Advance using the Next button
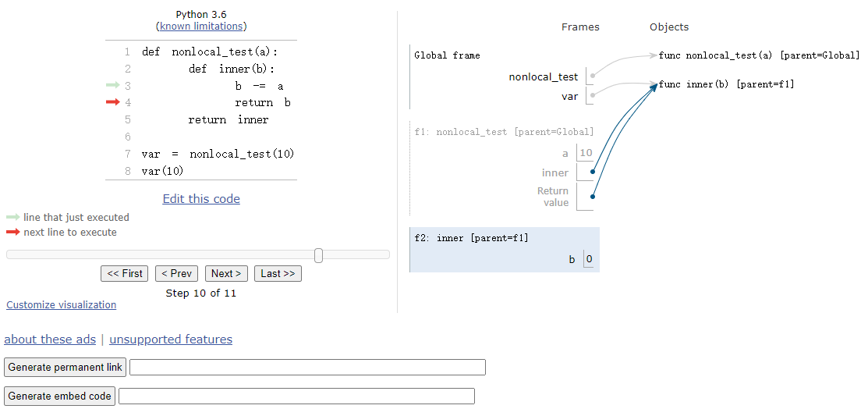This screenshot has width=868, height=416. click(x=226, y=274)
